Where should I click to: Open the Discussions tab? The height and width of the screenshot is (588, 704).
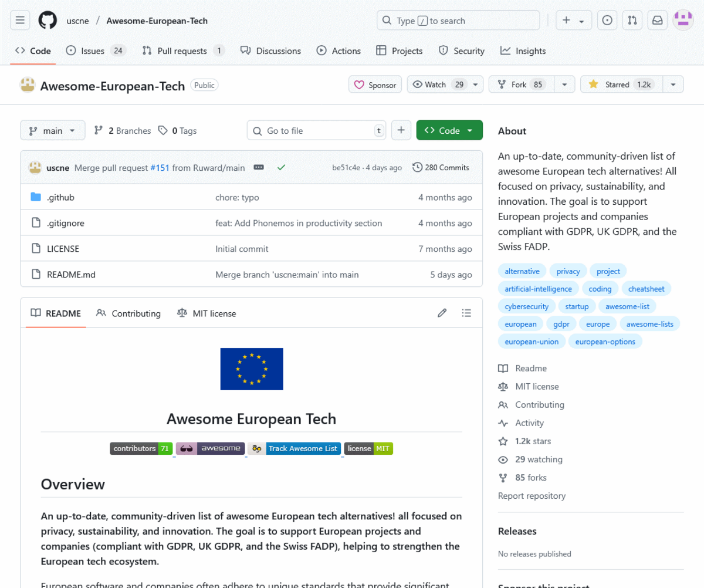(x=270, y=51)
